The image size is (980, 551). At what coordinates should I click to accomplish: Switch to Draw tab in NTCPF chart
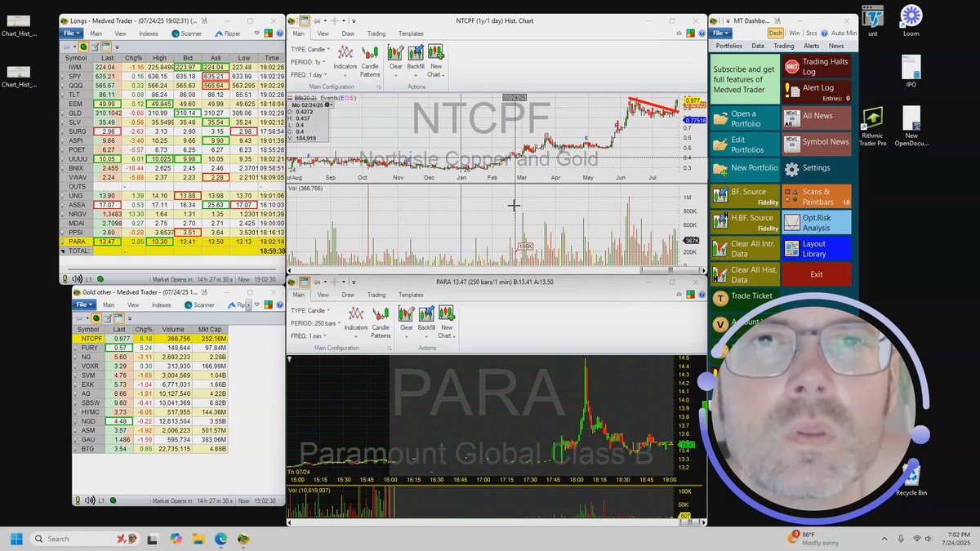click(x=348, y=33)
